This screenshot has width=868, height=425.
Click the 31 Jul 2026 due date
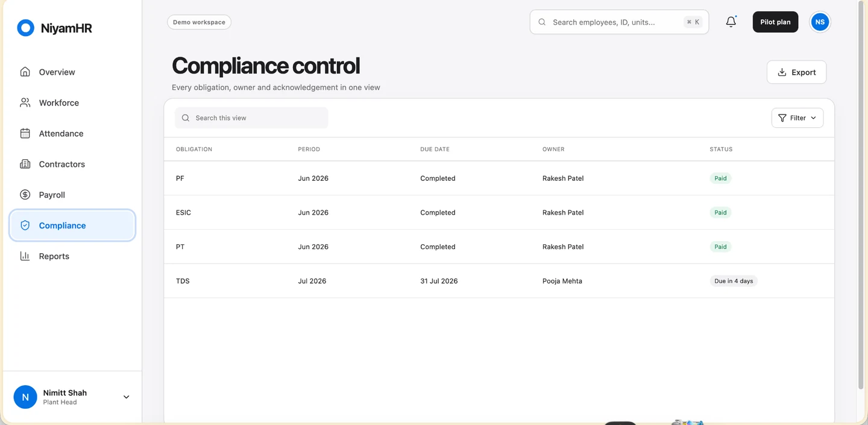tap(439, 282)
